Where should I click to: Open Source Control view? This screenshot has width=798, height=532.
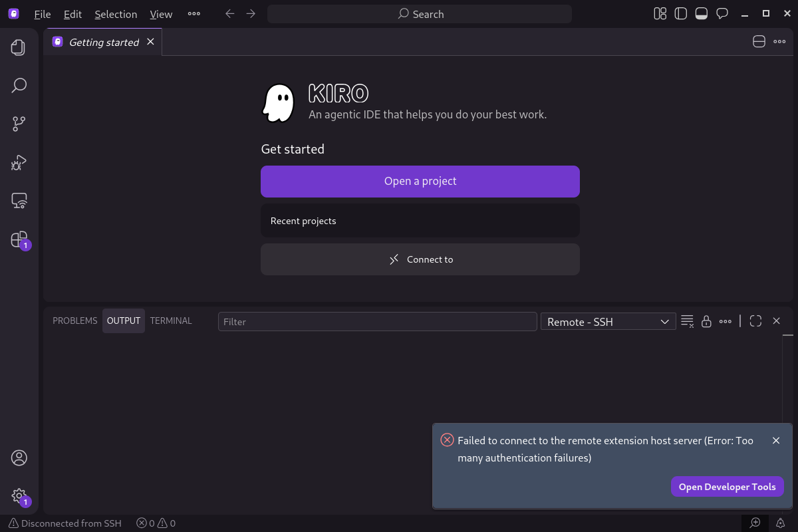[x=19, y=124]
